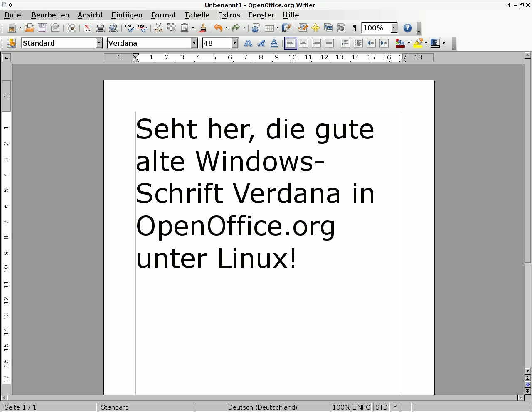Print the file directly with the printer icon
Screen dimensions: 532x412
(x=101, y=28)
